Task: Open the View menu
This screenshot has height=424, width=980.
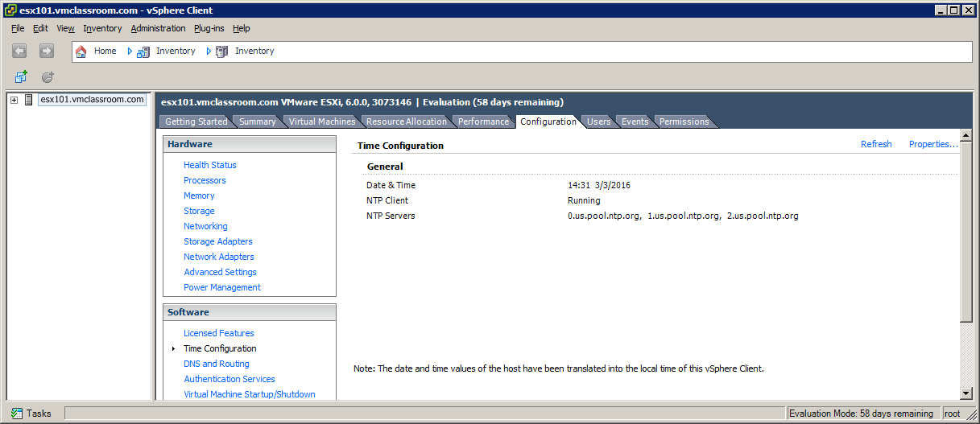Action: point(65,28)
